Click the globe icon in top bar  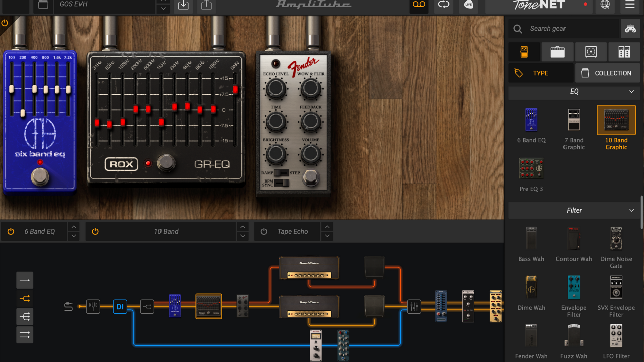pos(605,5)
